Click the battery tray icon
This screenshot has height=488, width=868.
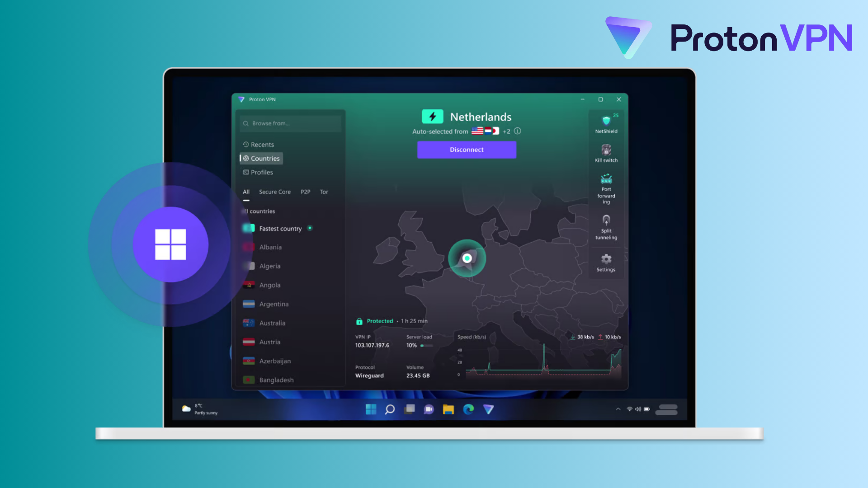(647, 409)
